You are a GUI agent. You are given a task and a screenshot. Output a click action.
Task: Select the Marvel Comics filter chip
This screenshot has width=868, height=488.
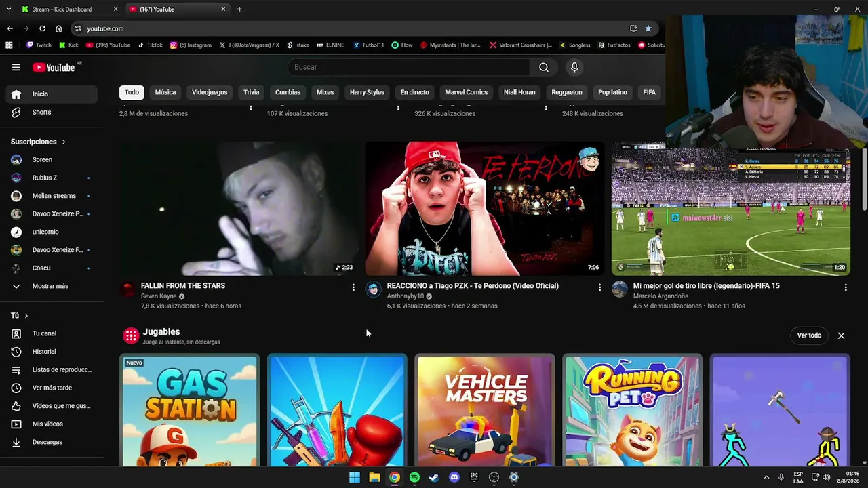click(467, 92)
